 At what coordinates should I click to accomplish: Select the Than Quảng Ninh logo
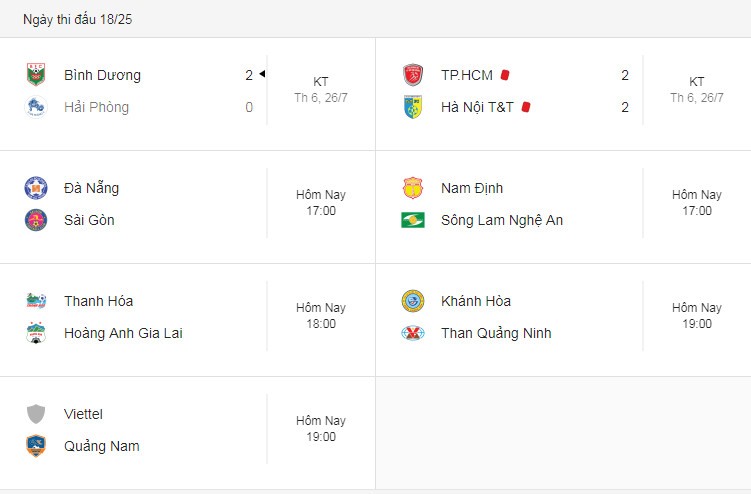(x=412, y=333)
